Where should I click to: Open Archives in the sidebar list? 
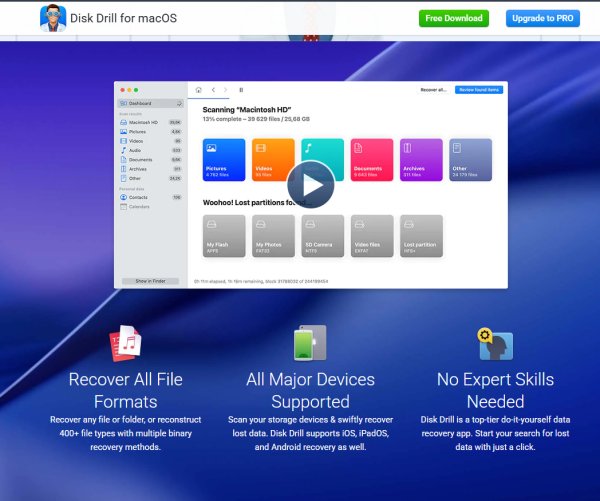[150, 169]
